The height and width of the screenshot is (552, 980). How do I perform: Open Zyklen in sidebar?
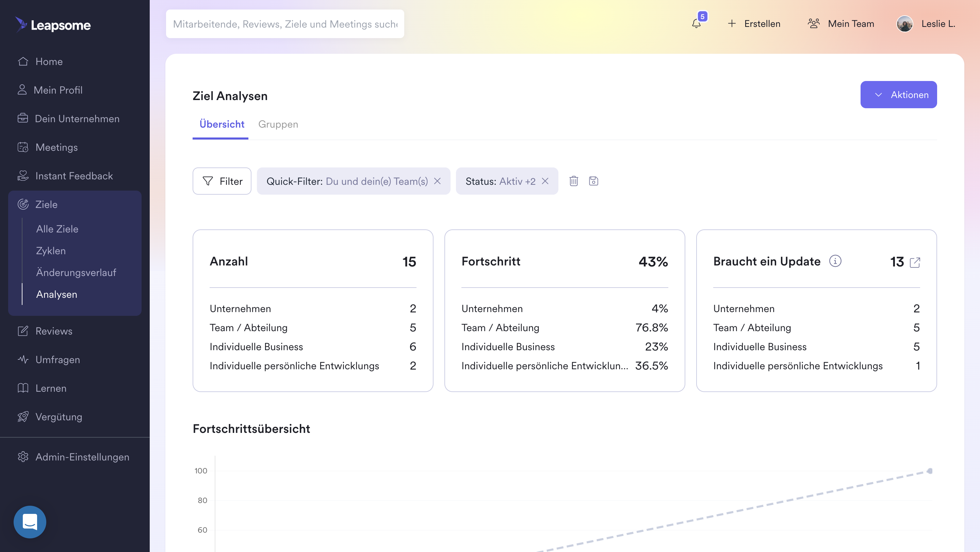[51, 251]
